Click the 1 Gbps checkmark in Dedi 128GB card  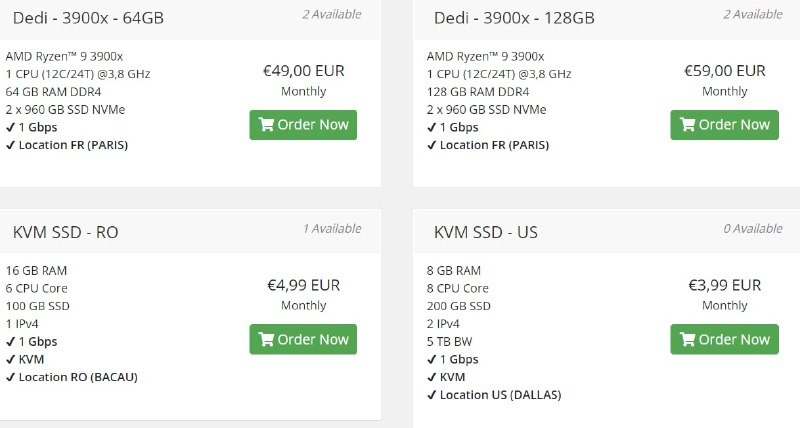(431, 127)
